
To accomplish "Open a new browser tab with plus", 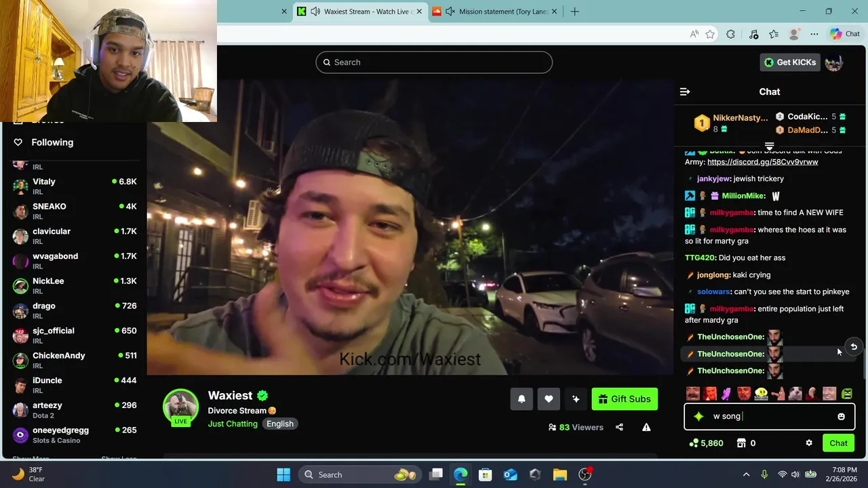I will (574, 12).
